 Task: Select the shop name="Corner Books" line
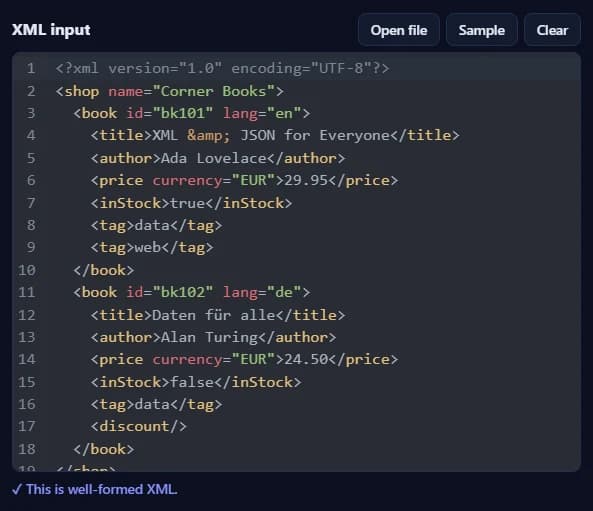[x=169, y=91]
